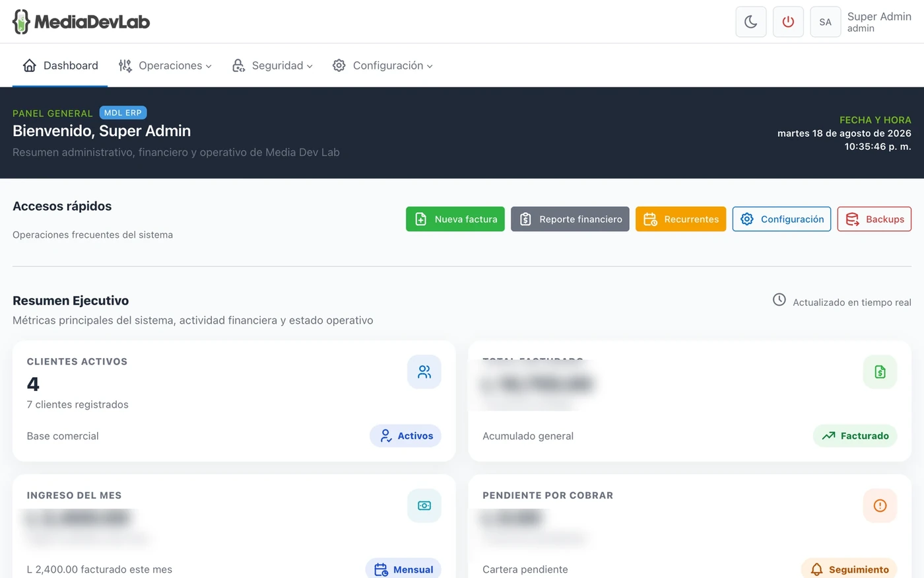Open Configuración quick access button
This screenshot has width=924, height=578.
point(781,219)
